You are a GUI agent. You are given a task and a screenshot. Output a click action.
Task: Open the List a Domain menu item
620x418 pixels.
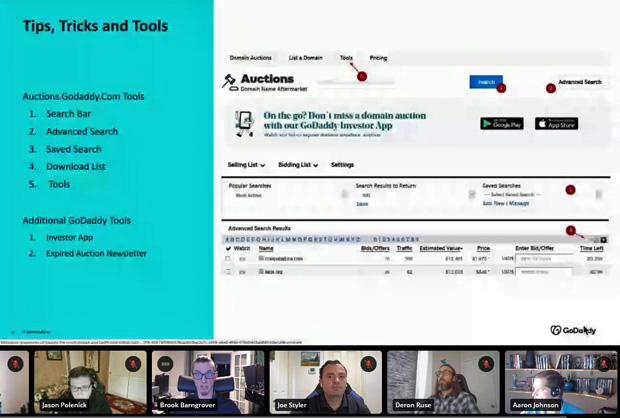pos(305,58)
